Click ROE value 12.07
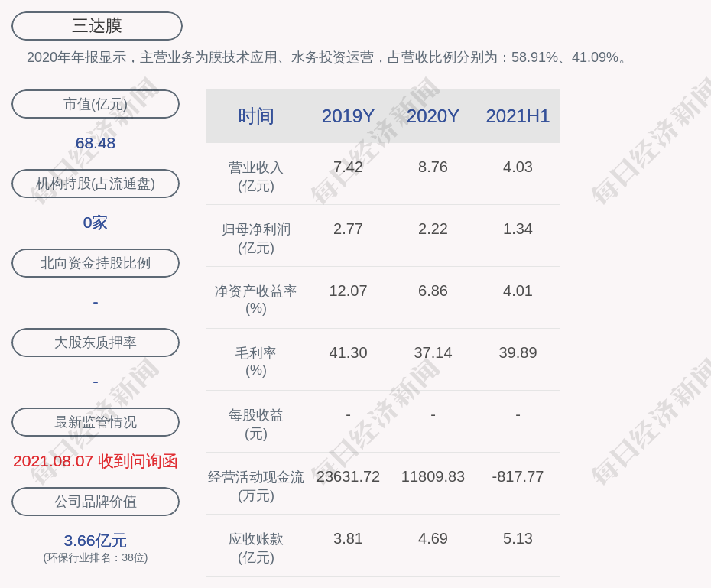 coord(348,291)
